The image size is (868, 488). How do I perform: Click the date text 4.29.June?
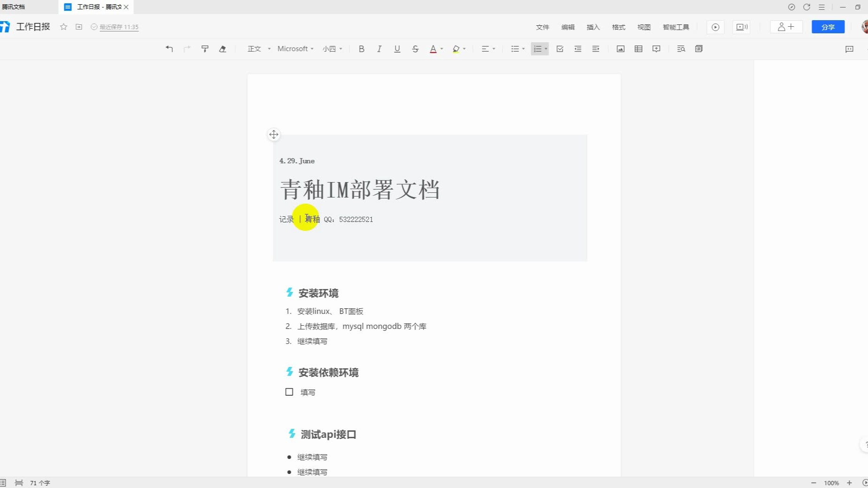tap(297, 161)
